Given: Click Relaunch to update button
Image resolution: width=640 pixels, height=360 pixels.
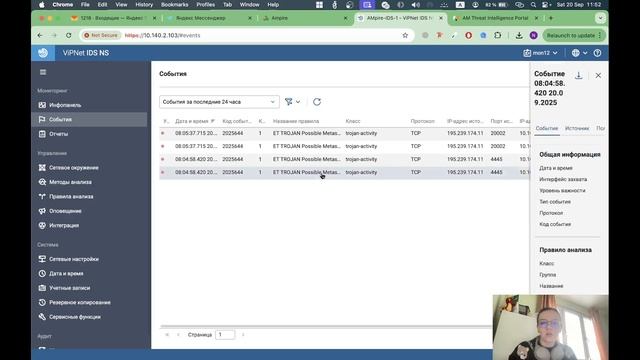Looking at the screenshot, I should pyautogui.click(x=574, y=36).
